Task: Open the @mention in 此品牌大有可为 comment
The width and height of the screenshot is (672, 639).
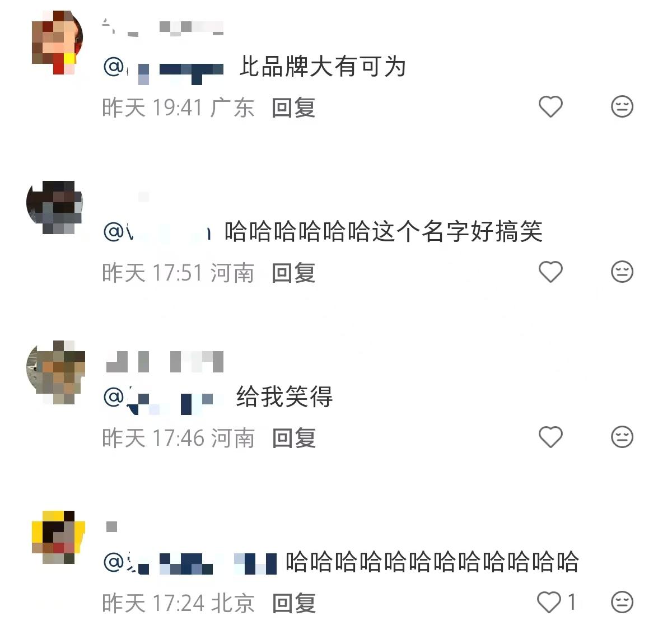Action: [x=164, y=68]
